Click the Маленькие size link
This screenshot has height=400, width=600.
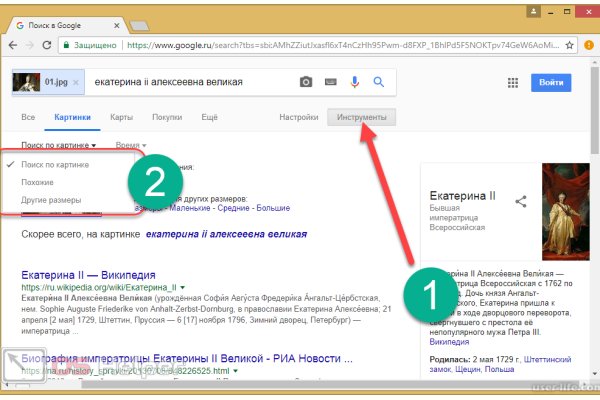[190, 208]
